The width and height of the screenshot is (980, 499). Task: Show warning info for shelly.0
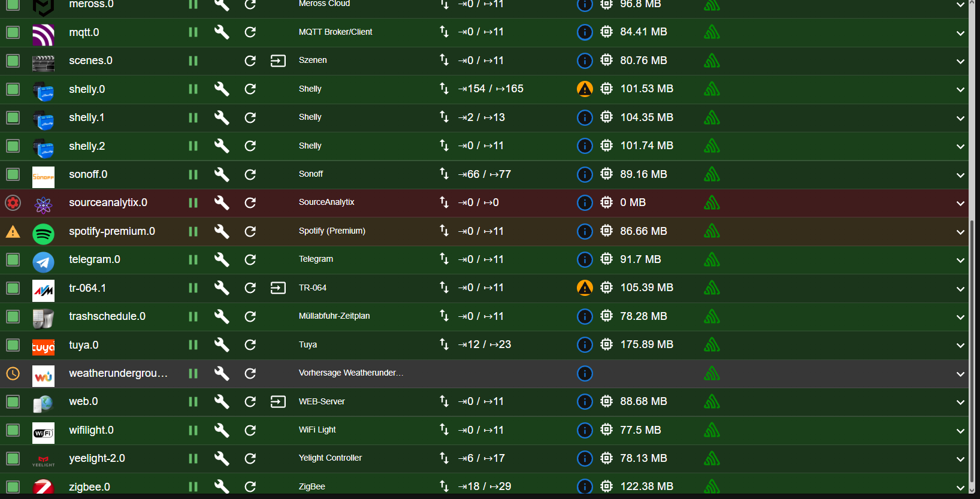pos(585,89)
